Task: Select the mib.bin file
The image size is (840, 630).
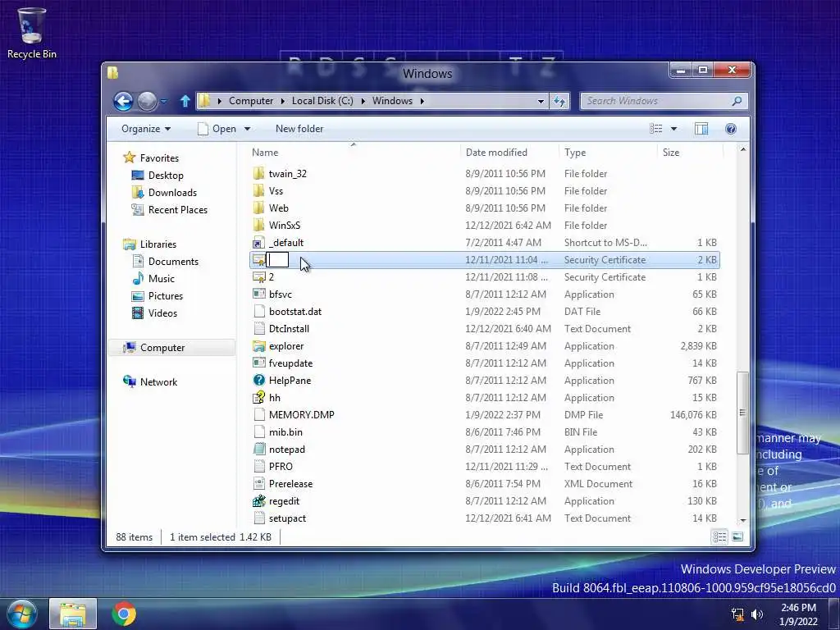Action: coord(285,431)
